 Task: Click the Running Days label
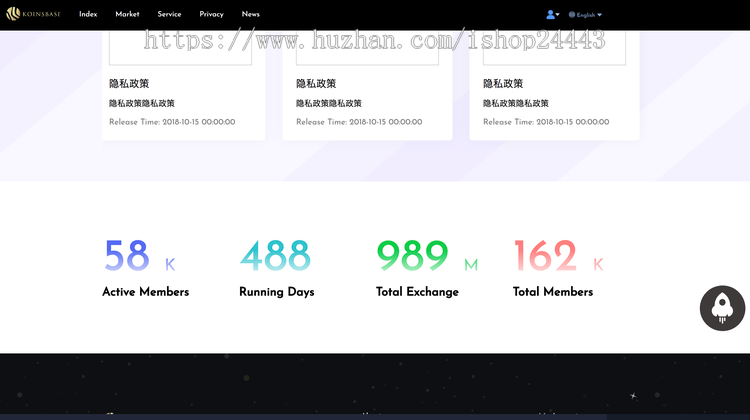[x=276, y=292]
